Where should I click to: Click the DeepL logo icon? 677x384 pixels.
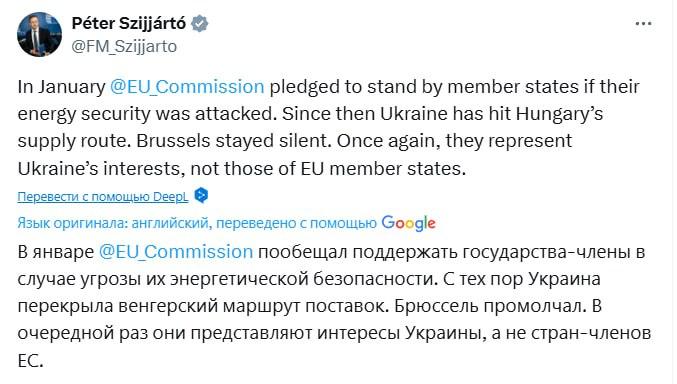click(x=201, y=196)
